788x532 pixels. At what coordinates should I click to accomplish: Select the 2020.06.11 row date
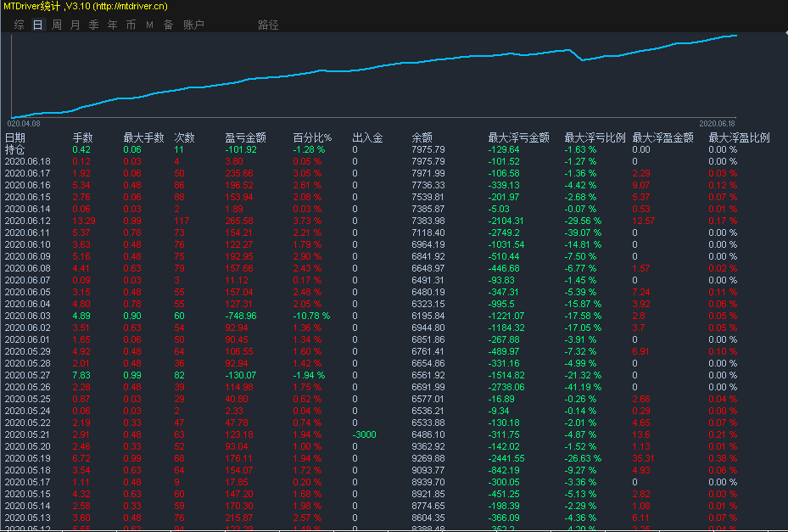[28, 232]
